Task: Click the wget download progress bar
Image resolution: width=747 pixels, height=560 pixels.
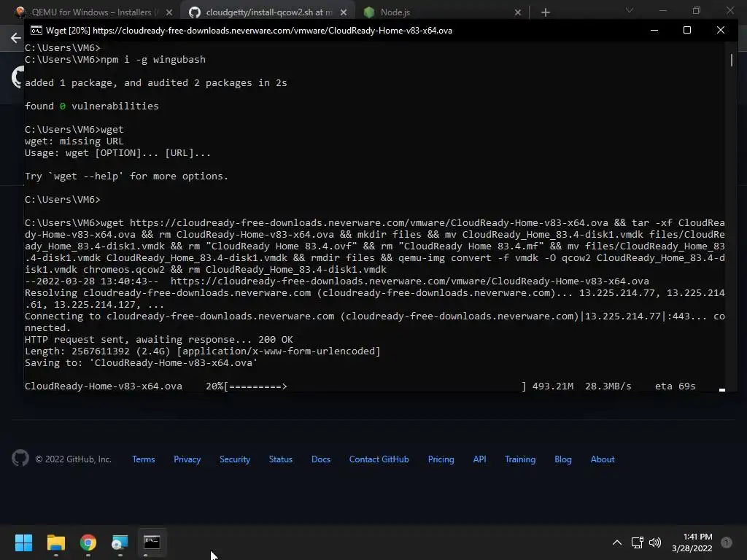Action: tap(376, 386)
